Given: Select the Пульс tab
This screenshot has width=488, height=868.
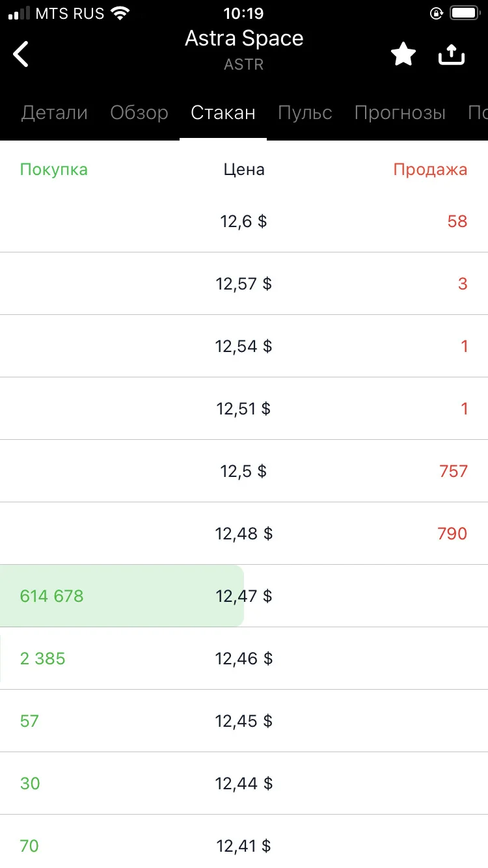Looking at the screenshot, I should (305, 113).
